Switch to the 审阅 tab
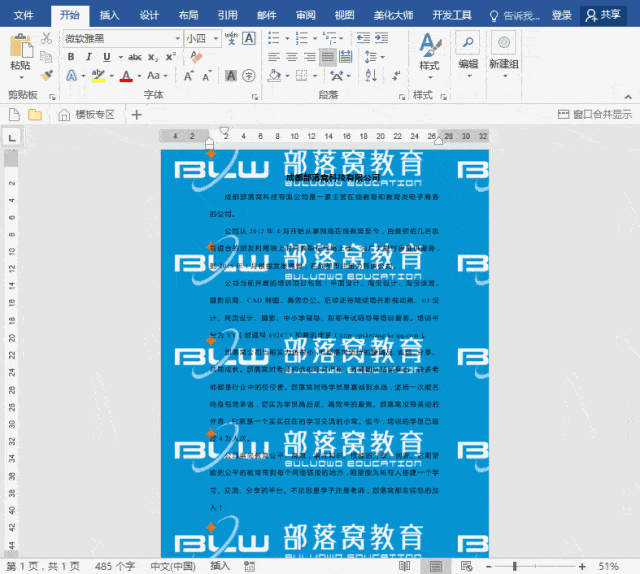Image resolution: width=640 pixels, height=574 pixels. point(306,16)
